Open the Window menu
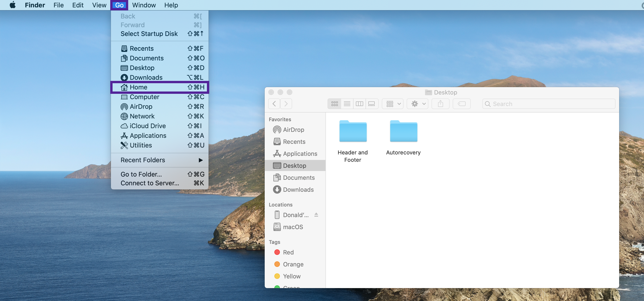Viewport: 644px width, 301px height. (144, 5)
